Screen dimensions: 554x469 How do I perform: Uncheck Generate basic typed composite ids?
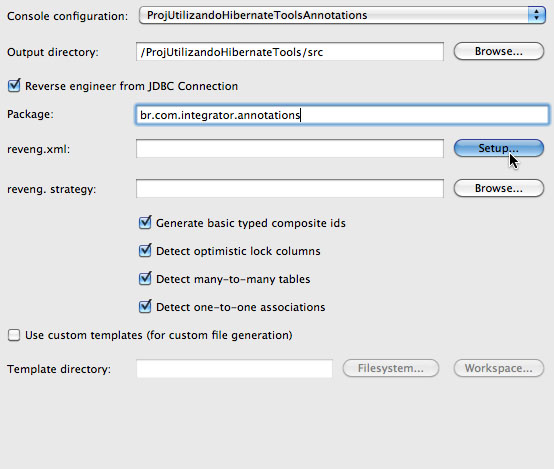click(x=145, y=223)
